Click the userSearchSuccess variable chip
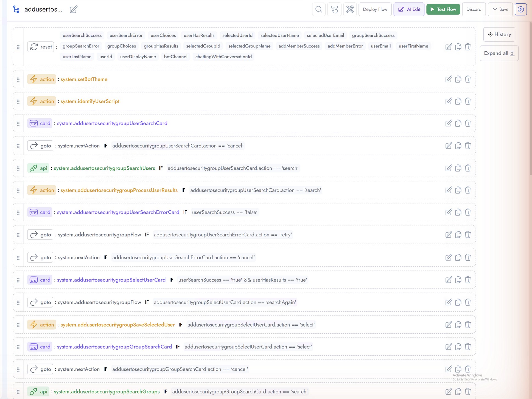 [82, 35]
